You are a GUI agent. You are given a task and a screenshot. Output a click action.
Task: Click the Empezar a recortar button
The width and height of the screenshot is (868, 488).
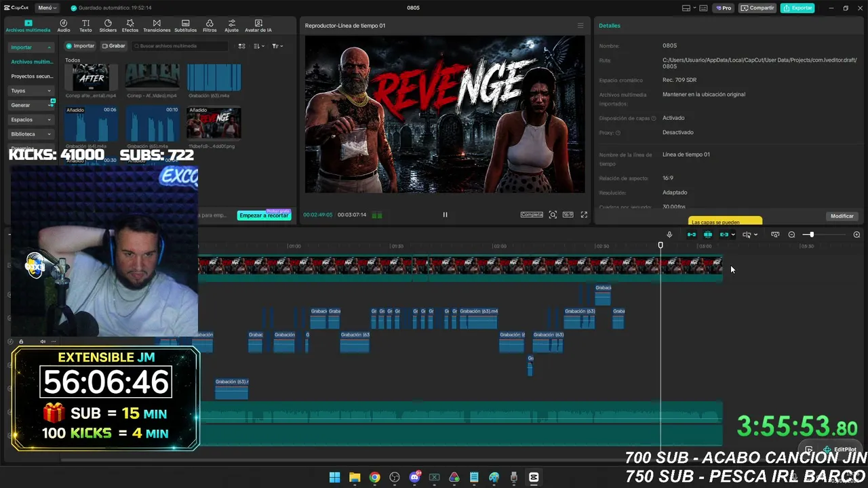click(264, 216)
